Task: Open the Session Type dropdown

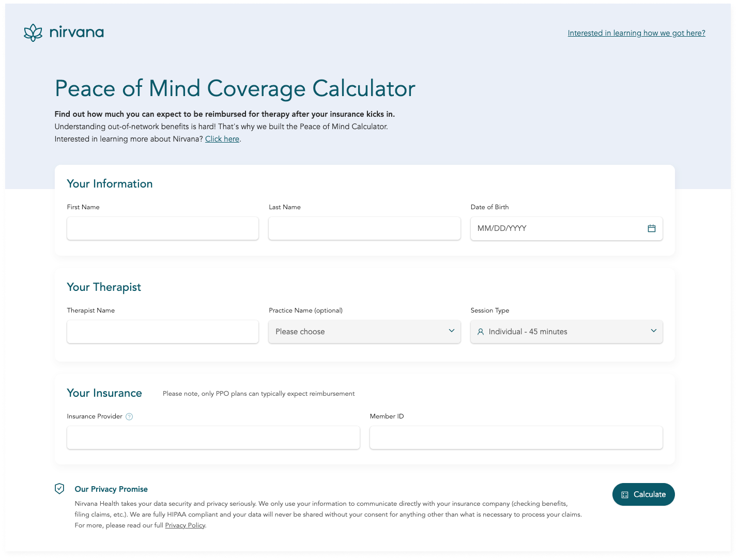Action: [x=566, y=332]
